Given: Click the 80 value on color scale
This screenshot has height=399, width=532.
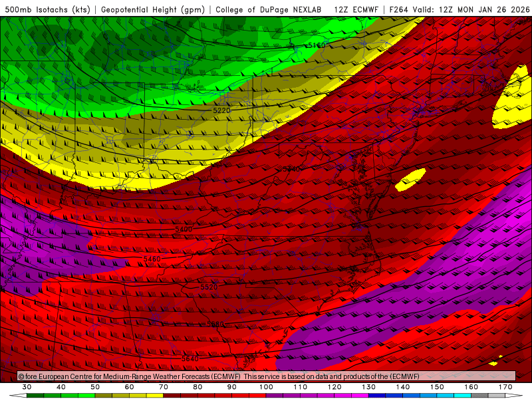Looking at the screenshot, I should click(x=198, y=387).
